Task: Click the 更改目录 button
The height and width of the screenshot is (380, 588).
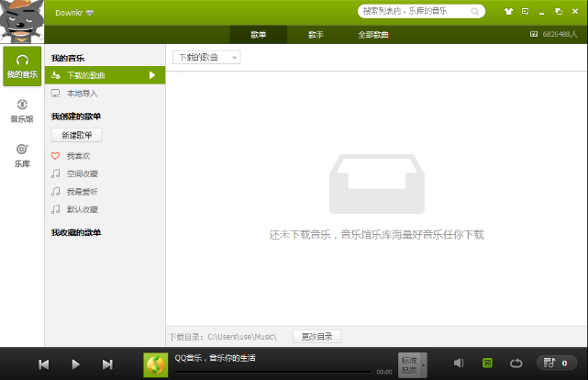Action: pyautogui.click(x=316, y=337)
